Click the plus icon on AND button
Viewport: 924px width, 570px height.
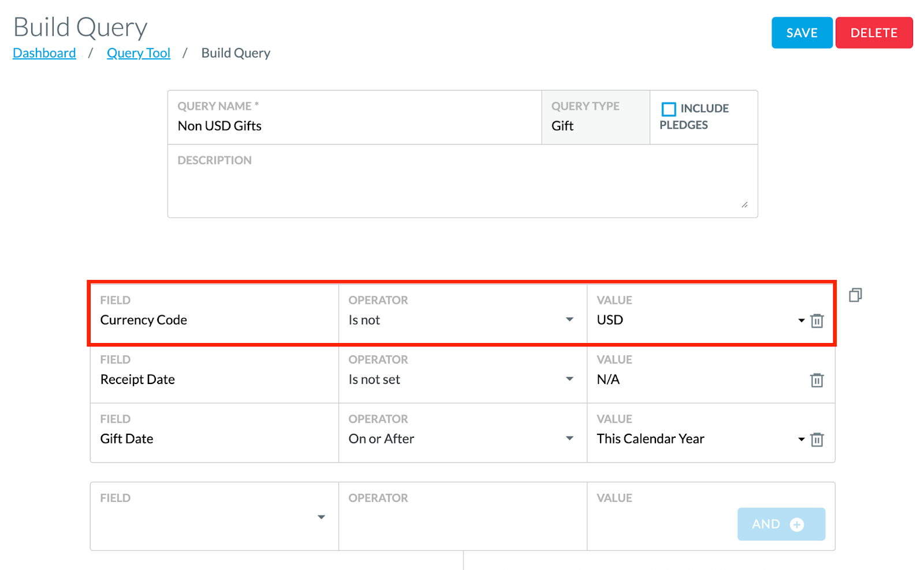(797, 524)
